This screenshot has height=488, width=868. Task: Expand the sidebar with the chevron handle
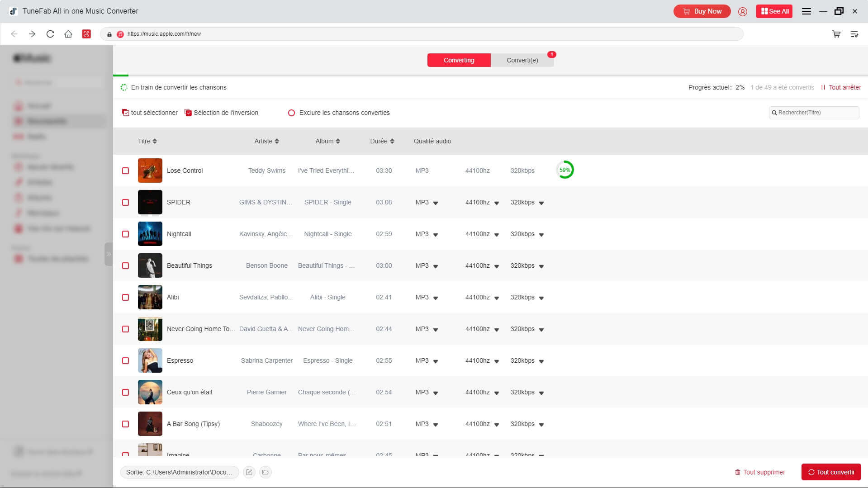click(x=109, y=254)
